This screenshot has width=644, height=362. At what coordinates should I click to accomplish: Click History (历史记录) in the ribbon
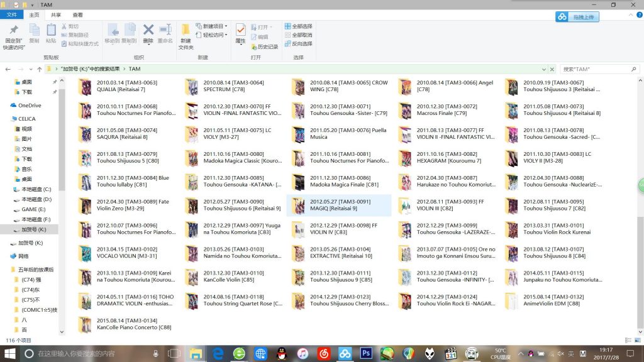pyautogui.click(x=265, y=47)
